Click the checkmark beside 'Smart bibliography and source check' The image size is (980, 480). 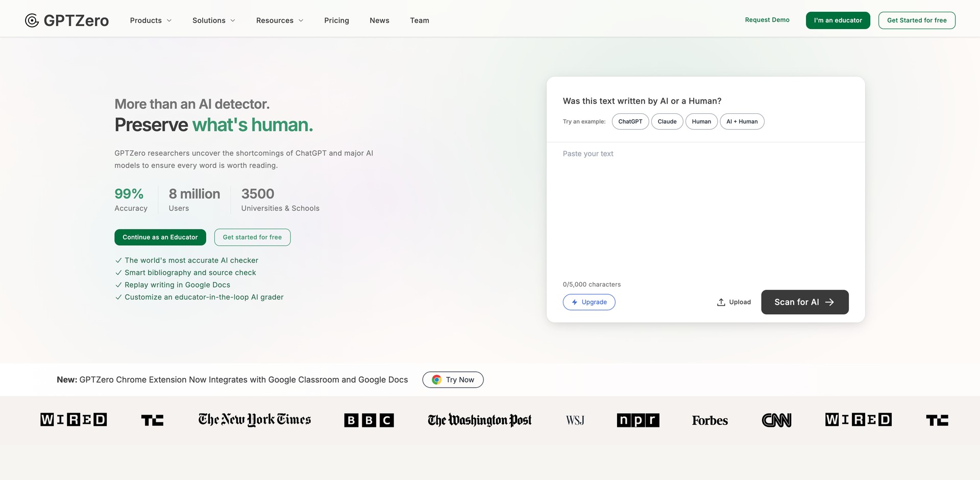pyautogui.click(x=118, y=272)
